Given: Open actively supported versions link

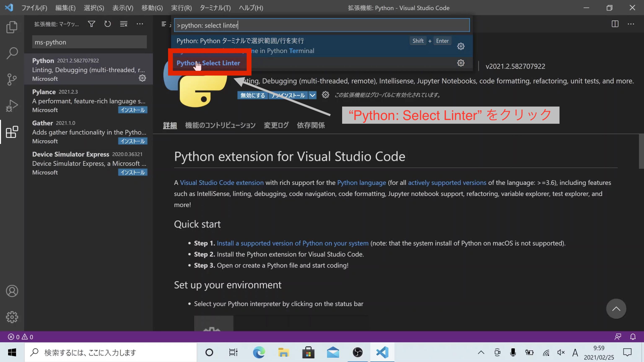Looking at the screenshot, I should 447,183.
